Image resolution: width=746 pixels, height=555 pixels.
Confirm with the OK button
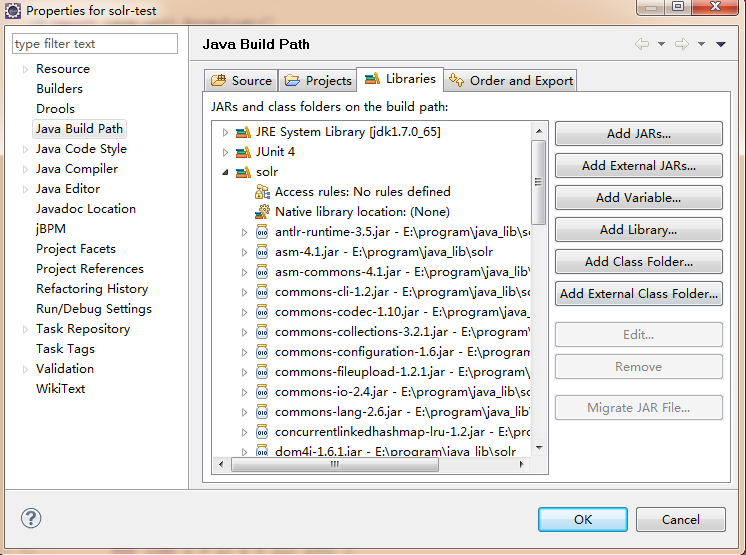click(583, 519)
